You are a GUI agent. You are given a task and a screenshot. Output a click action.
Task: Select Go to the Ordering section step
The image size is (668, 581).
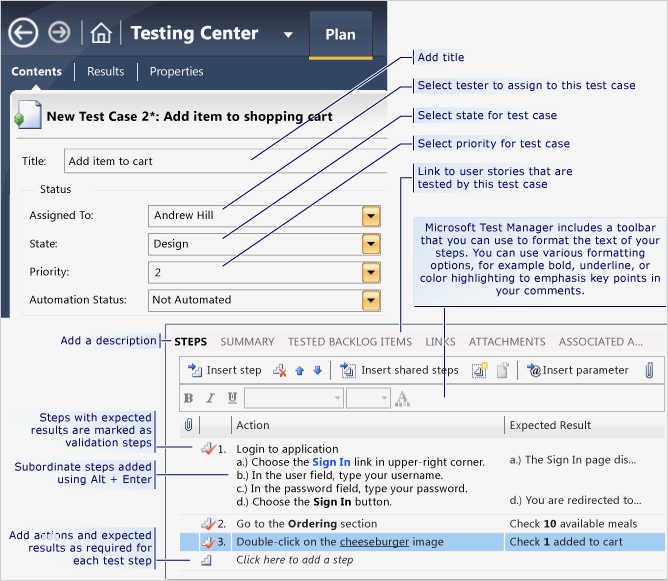[x=307, y=523]
